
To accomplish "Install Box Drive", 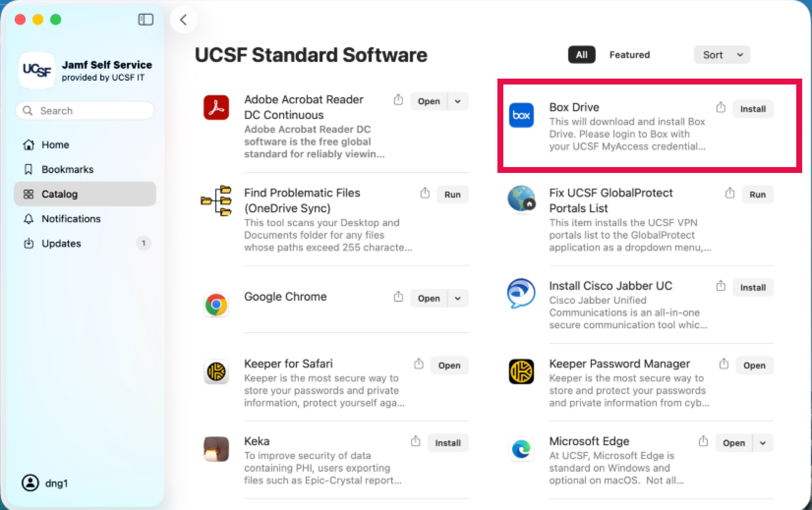I will click(753, 109).
